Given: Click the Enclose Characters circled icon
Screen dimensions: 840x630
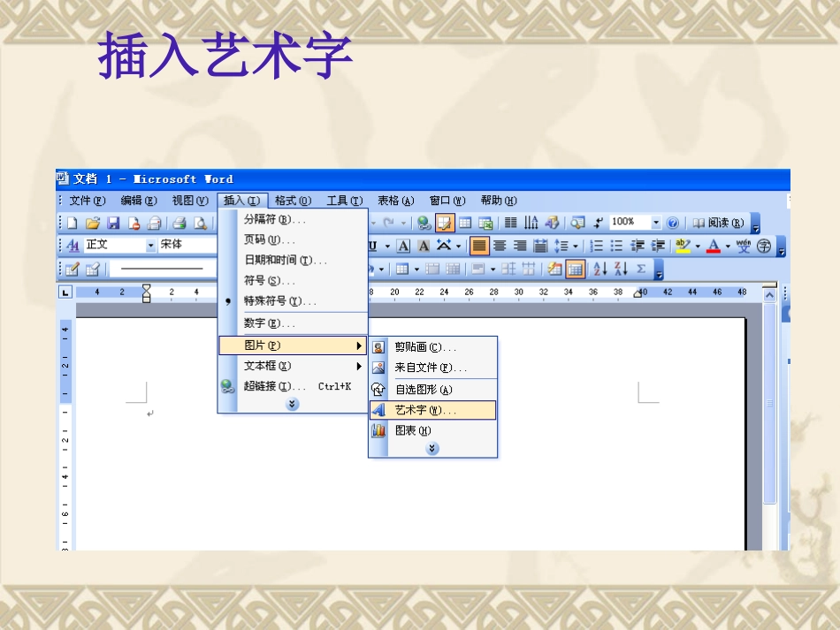Looking at the screenshot, I should point(764,246).
